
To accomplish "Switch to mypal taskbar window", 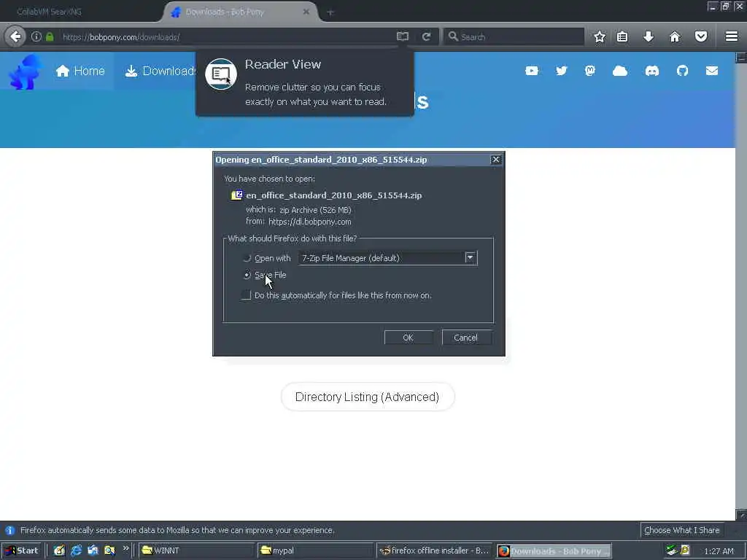I will coord(315,551).
